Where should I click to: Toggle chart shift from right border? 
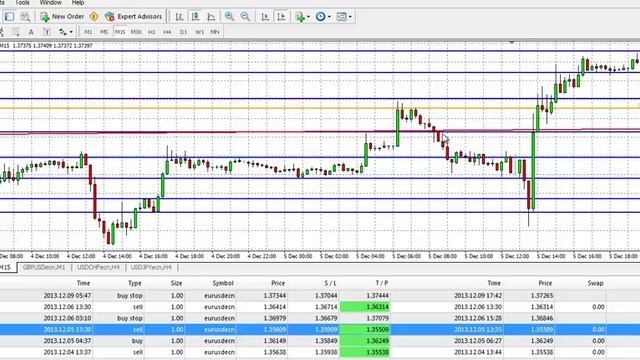[281, 17]
